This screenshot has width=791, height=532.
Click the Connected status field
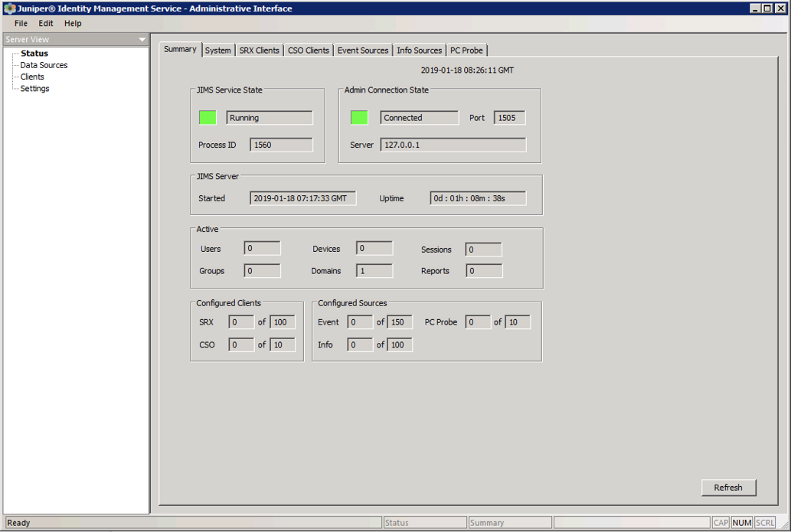(x=419, y=117)
